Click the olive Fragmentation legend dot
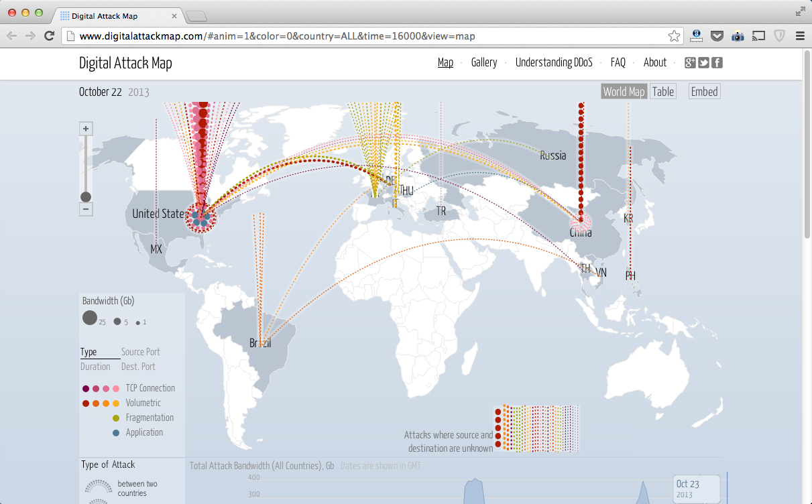The width and height of the screenshot is (812, 504). coord(116,418)
